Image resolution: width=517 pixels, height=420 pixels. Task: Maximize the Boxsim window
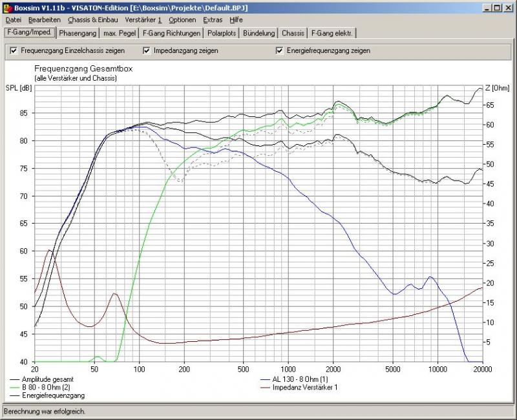click(497, 8)
